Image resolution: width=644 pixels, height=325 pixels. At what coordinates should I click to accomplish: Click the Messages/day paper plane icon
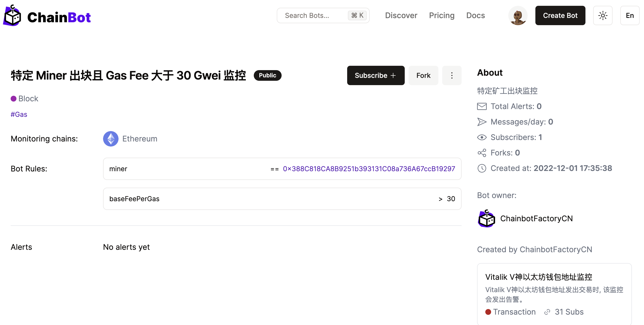(481, 122)
